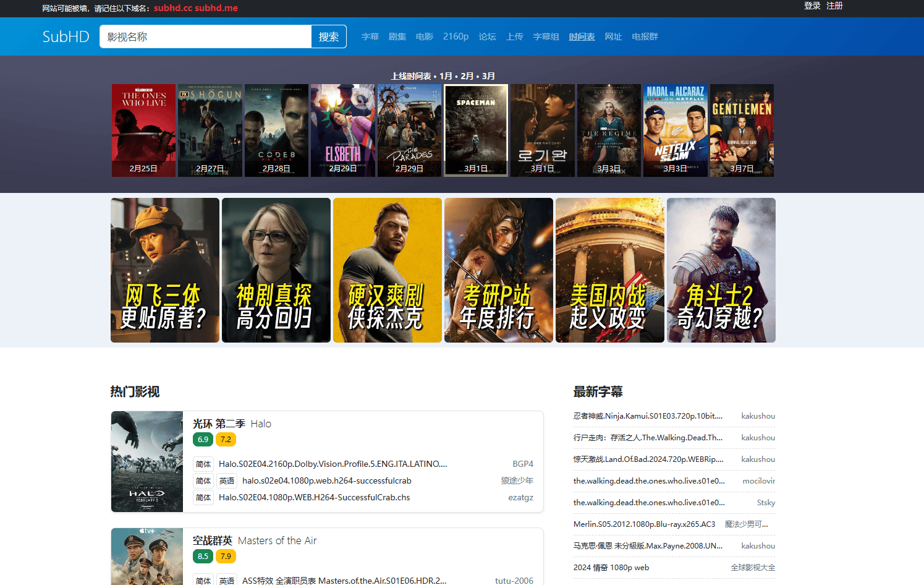Open The Gentlemen poster dated 3月7日
The width and height of the screenshot is (924, 585).
tap(742, 130)
